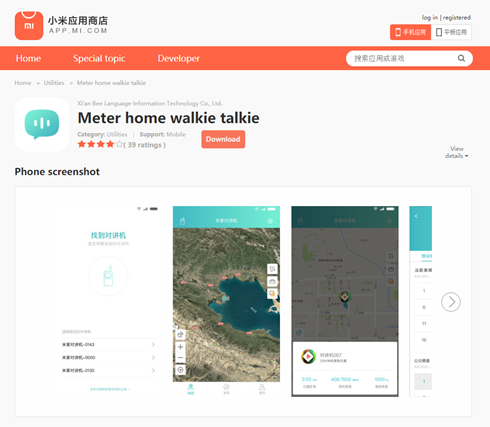490x427 pixels.
Task: Click the Meter home walkie talkie app icon
Action: pos(42,124)
